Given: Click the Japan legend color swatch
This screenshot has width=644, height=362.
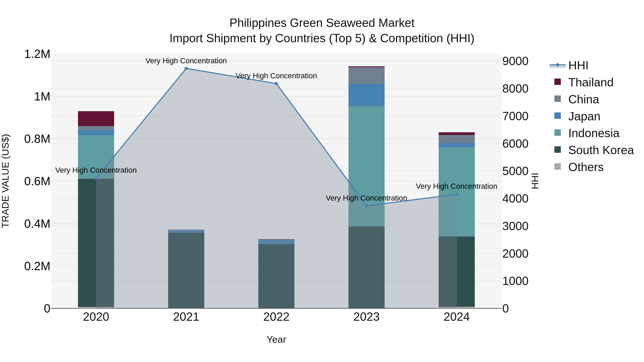Looking at the screenshot, I should 557,116.
